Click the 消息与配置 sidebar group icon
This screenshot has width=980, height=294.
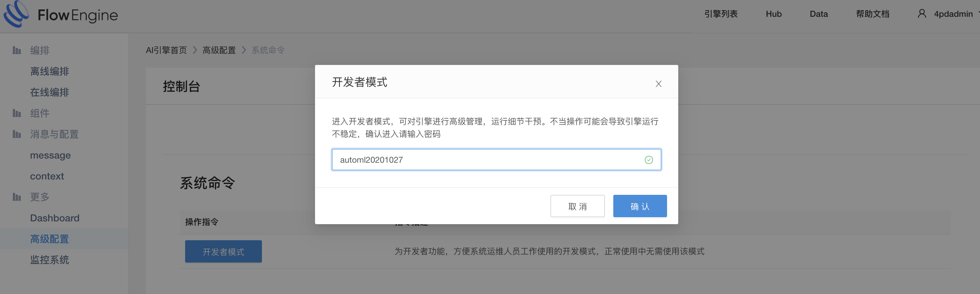point(16,134)
